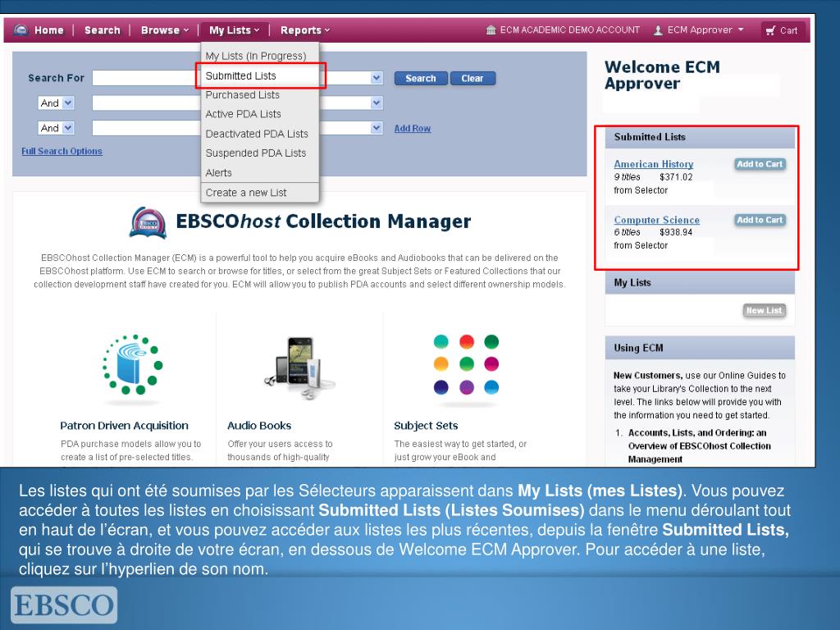Open the American History list link
Image resolution: width=840 pixels, height=630 pixels.
tap(654, 164)
